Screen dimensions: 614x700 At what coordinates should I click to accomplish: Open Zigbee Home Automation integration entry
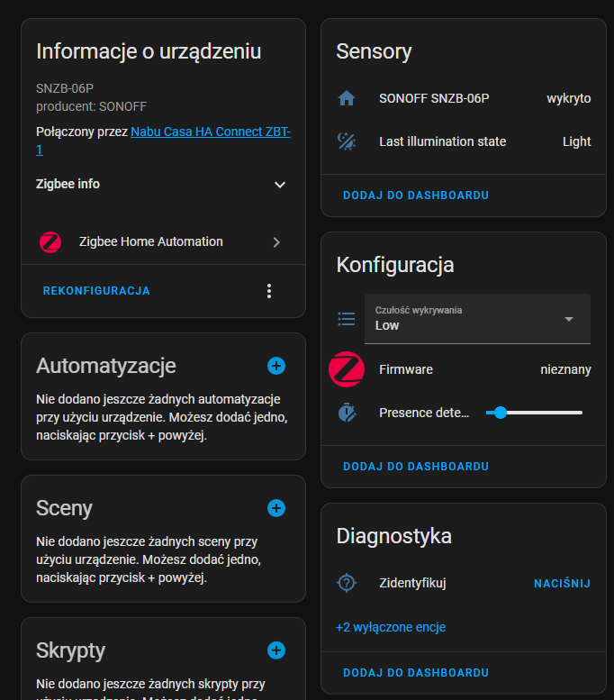[x=162, y=241]
